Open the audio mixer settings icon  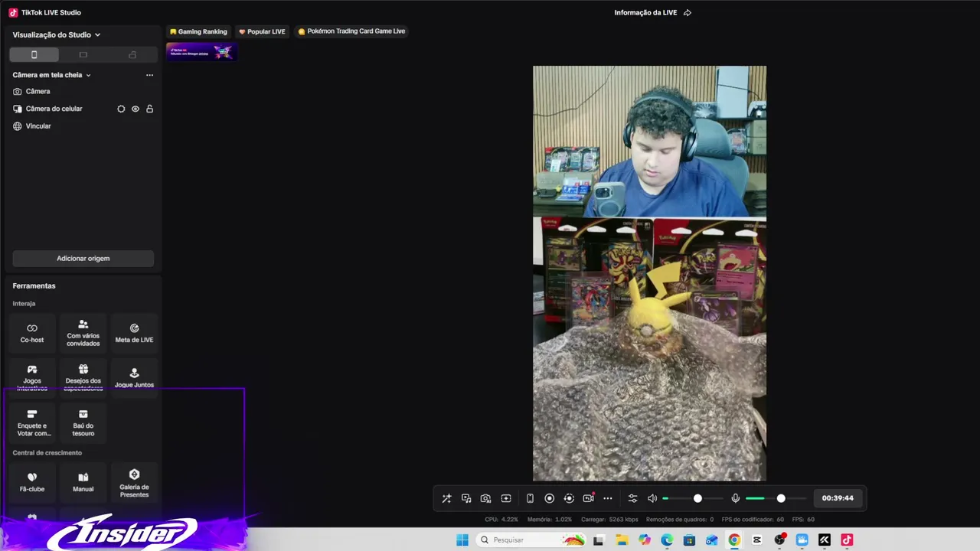(x=632, y=498)
